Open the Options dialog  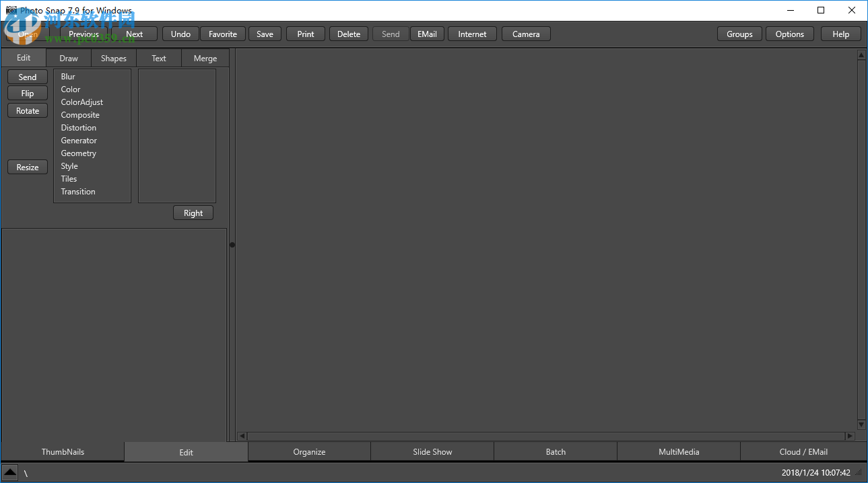pos(790,34)
